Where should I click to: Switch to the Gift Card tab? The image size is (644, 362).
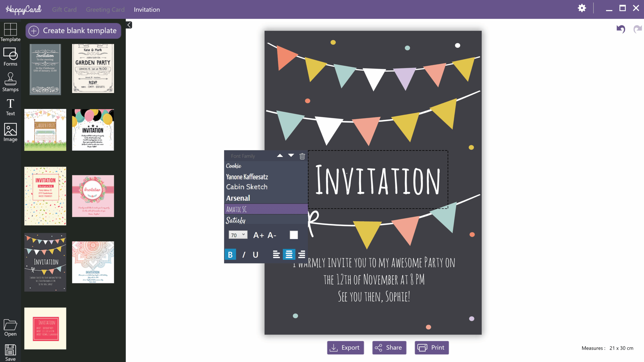click(64, 10)
